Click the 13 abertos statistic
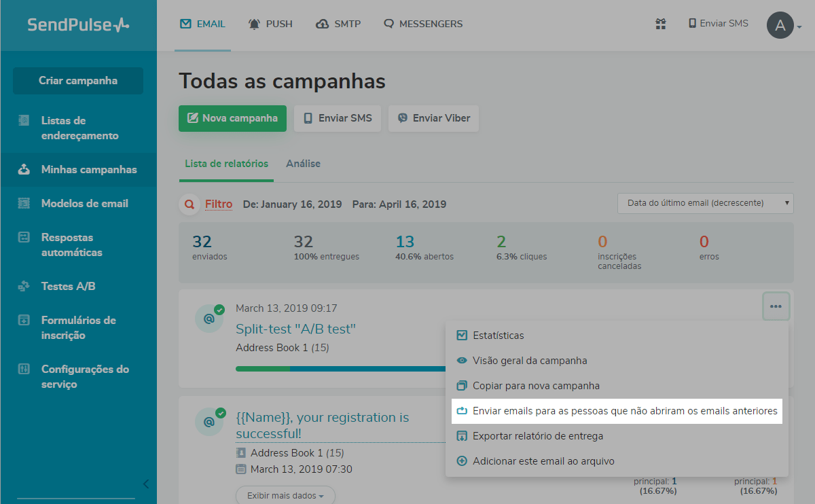The image size is (815, 504). pos(424,248)
